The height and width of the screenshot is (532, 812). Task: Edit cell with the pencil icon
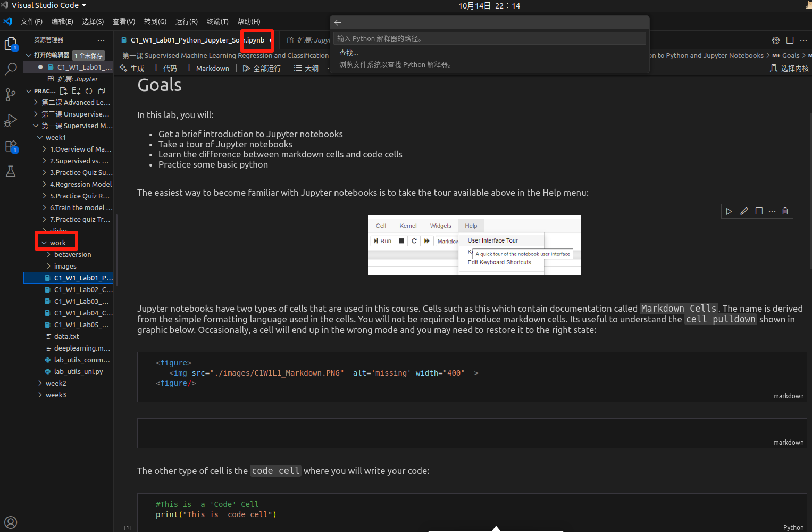pos(744,211)
